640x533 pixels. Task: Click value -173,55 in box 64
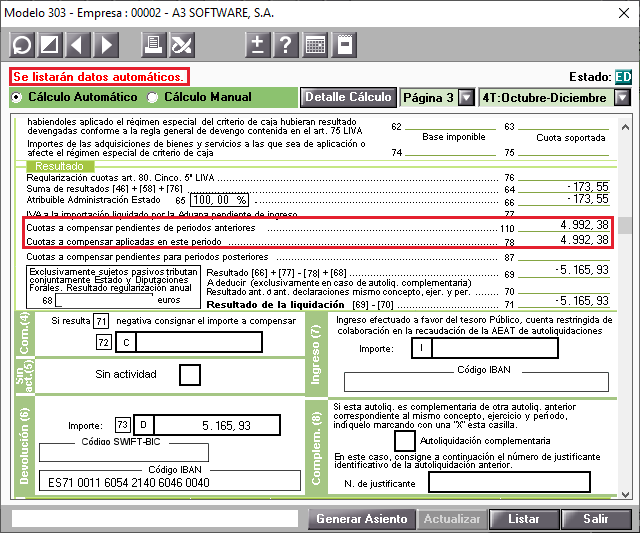(588, 187)
